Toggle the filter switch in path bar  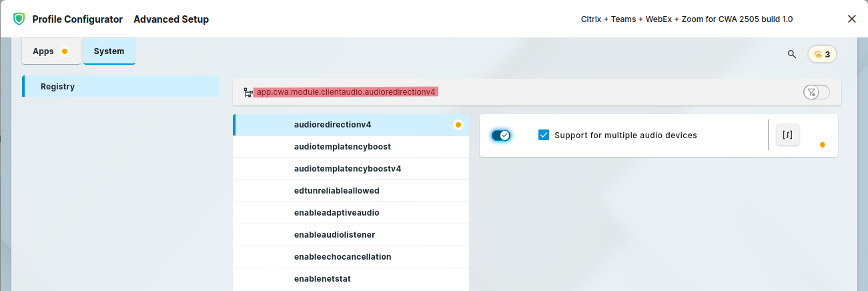point(816,92)
